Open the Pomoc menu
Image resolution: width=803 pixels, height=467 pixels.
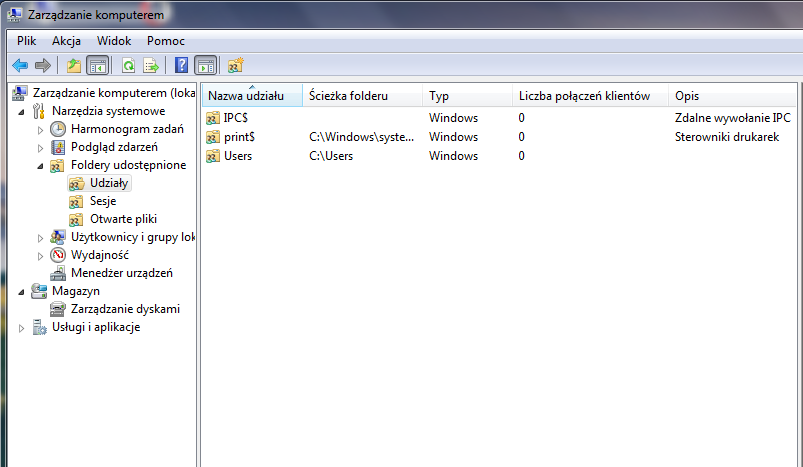[165, 41]
